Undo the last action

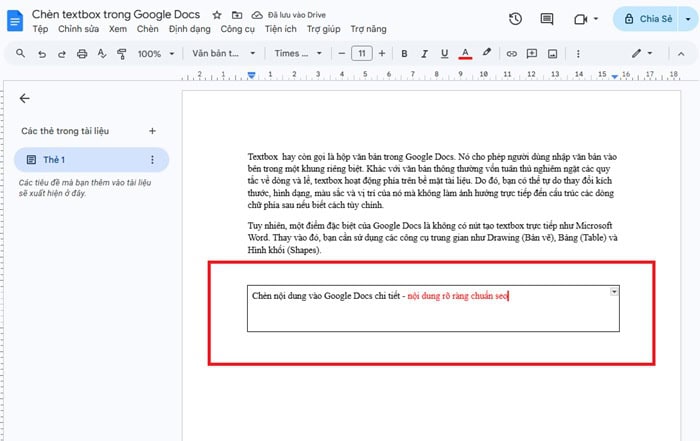tap(42, 54)
